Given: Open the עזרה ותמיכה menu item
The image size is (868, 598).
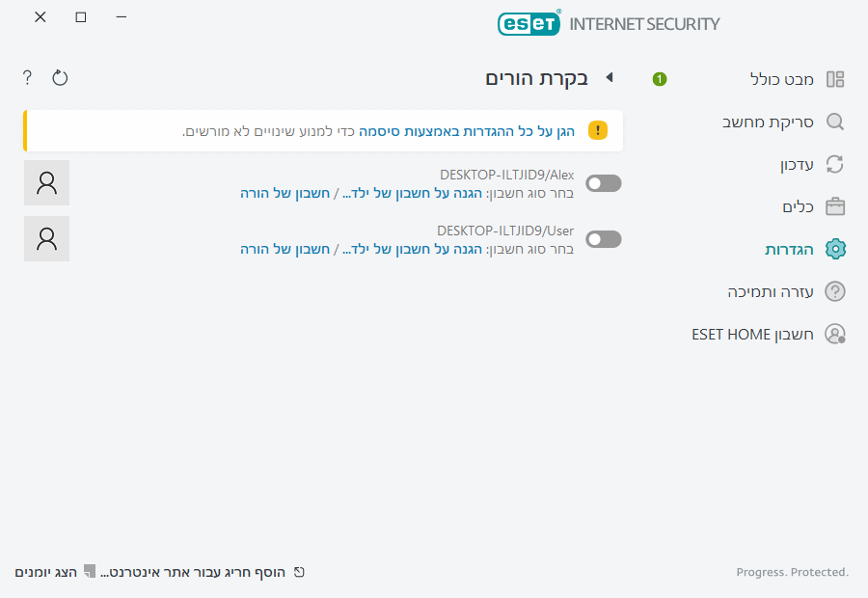Looking at the screenshot, I should 771,291.
